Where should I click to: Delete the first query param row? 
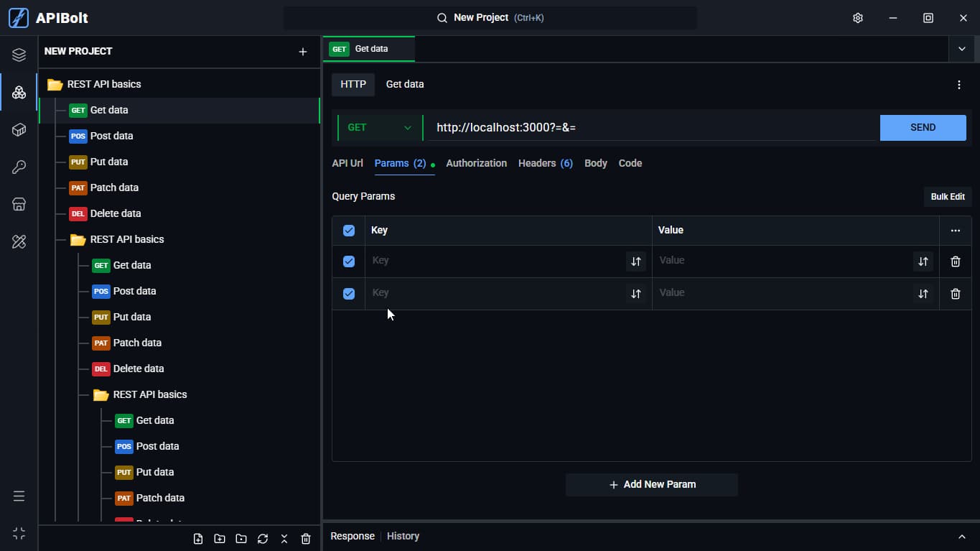pyautogui.click(x=955, y=261)
